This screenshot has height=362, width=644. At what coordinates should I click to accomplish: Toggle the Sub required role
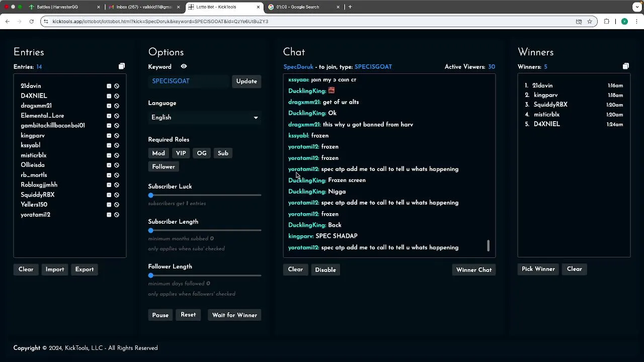coord(223,153)
